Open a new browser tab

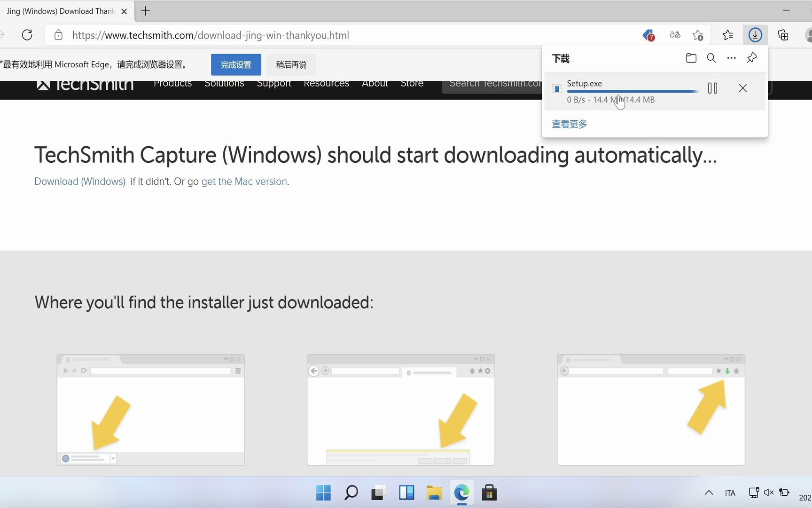(x=146, y=11)
